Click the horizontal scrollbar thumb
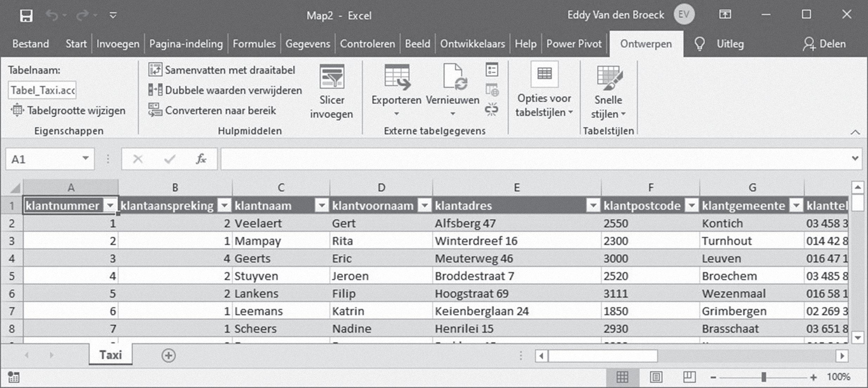The width and height of the screenshot is (868, 388). [603, 356]
